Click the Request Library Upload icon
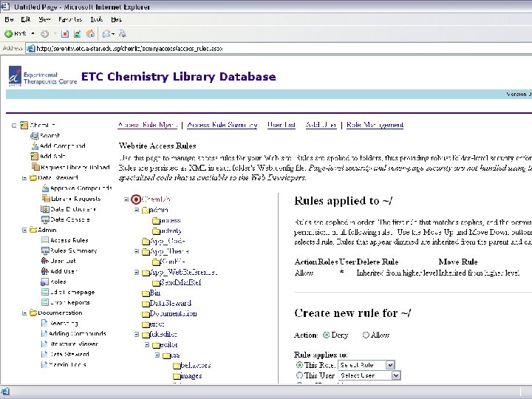532x399 pixels. pyautogui.click(x=35, y=167)
